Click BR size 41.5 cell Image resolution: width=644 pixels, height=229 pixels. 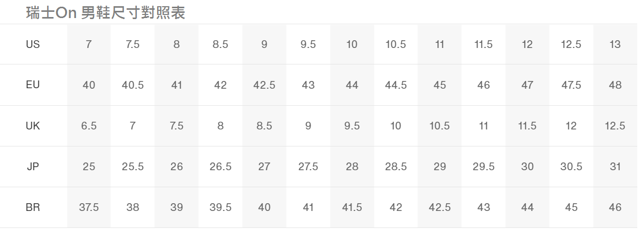click(352, 208)
